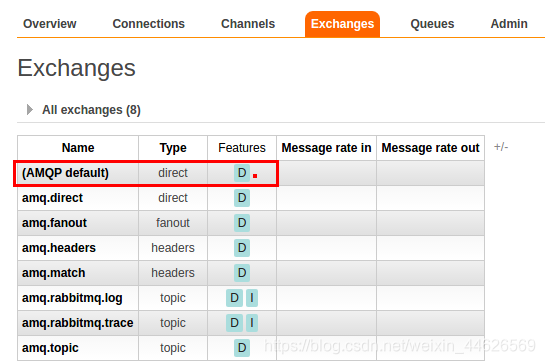Screen dimensions: 545x364
Task: Go to the Channels tab
Action: 248,24
